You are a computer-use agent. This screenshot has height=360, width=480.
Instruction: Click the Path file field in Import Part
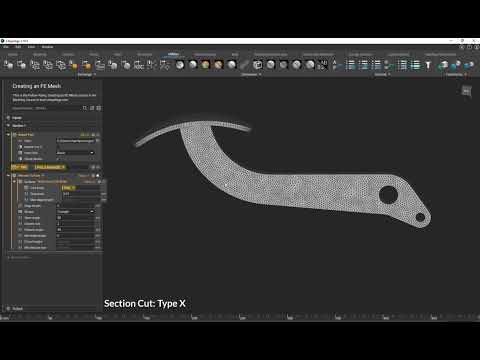(x=76, y=141)
